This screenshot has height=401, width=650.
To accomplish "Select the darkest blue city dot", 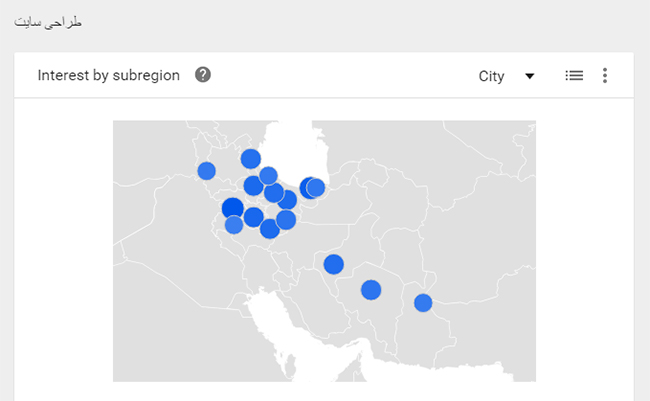I will pos(232,208).
